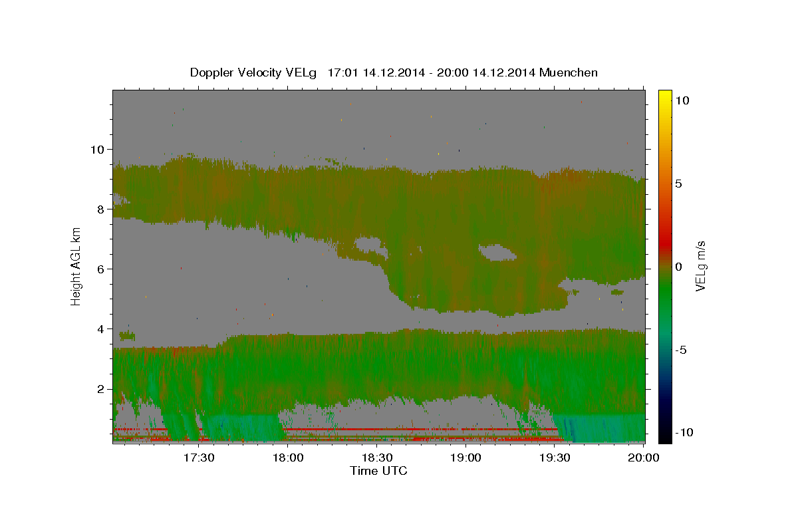The width and height of the screenshot is (798, 532).
Task: Click the height label '6'
Action: tap(100, 269)
